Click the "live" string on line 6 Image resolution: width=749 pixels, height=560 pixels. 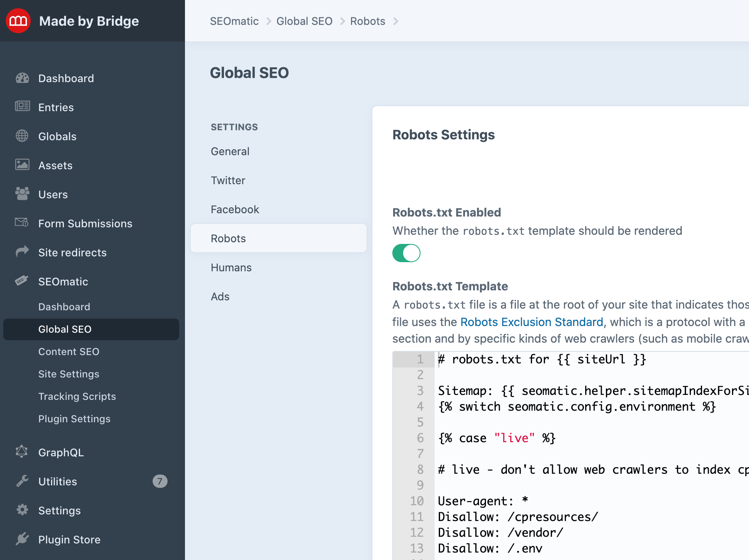(x=514, y=438)
